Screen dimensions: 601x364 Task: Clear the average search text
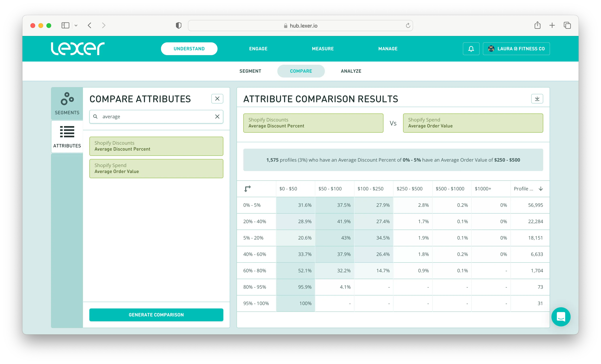pos(217,116)
